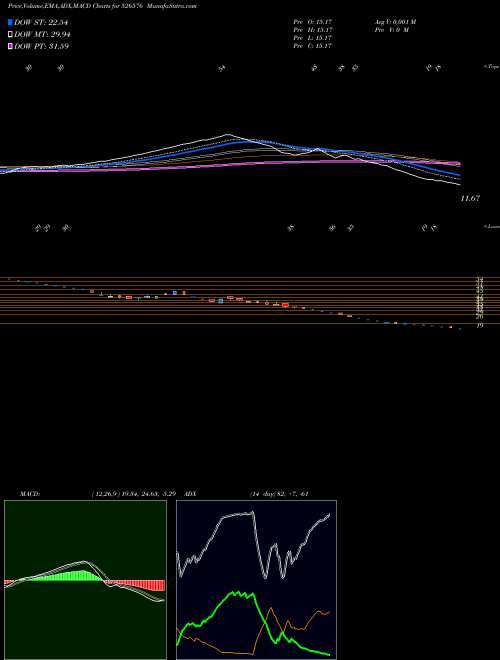Viewport: 500px width, 660px height.
Task: Open the green MACD histogram chart
Action: pos(85,580)
